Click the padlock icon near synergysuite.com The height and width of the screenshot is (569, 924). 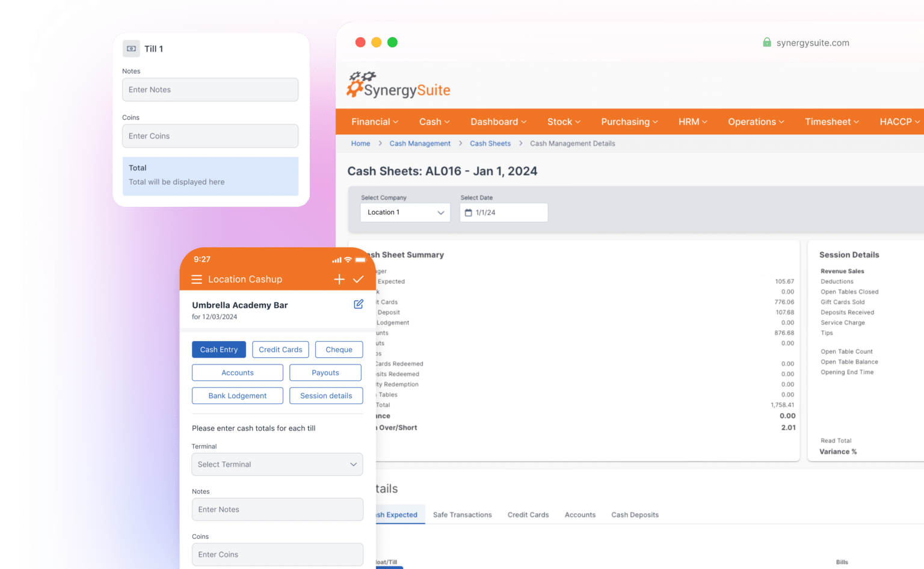pyautogui.click(x=767, y=42)
